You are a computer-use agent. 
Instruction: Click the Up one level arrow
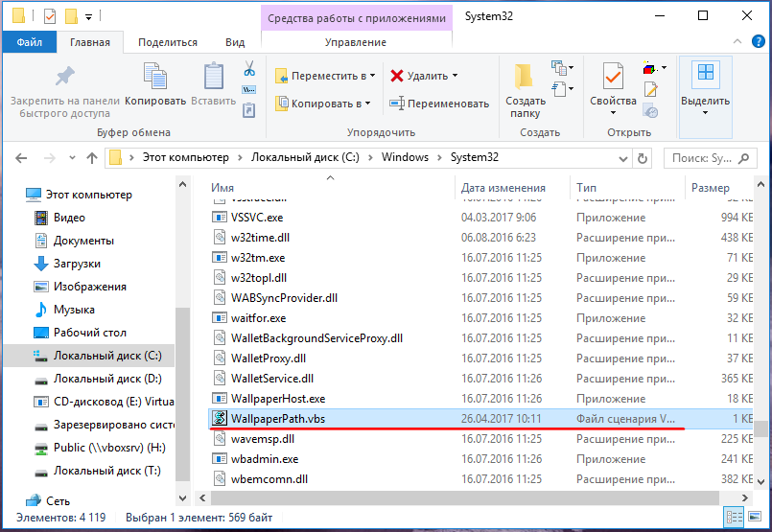coord(92,158)
